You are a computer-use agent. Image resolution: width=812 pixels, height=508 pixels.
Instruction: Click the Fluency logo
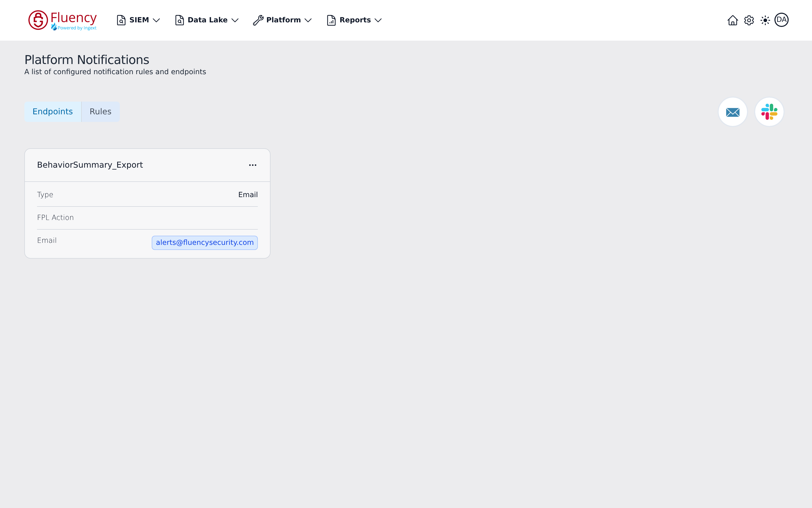(62, 20)
